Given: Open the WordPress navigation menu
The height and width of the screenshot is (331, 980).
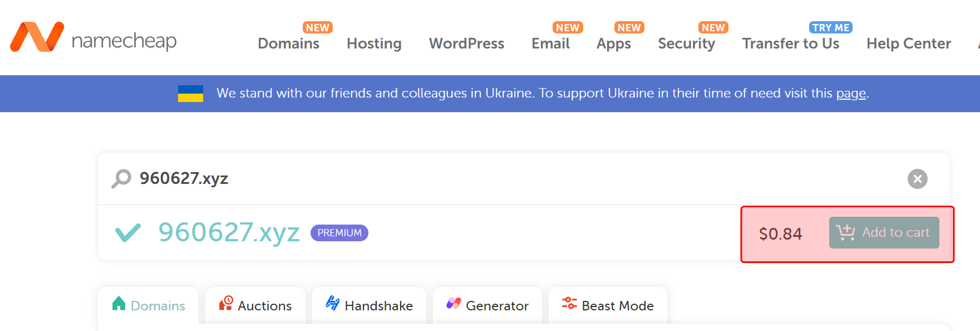Looking at the screenshot, I should tap(466, 43).
